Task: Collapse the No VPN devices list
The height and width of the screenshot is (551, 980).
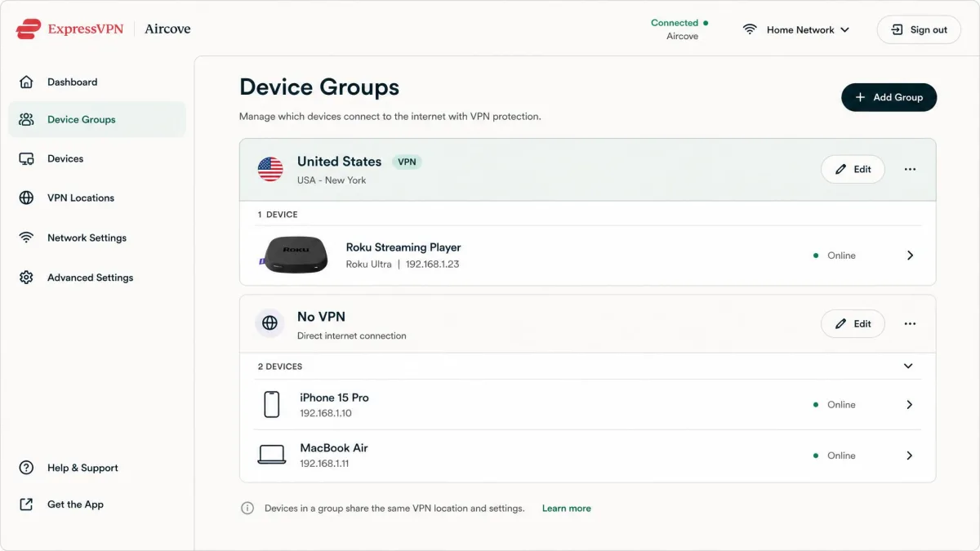Action: [908, 367]
